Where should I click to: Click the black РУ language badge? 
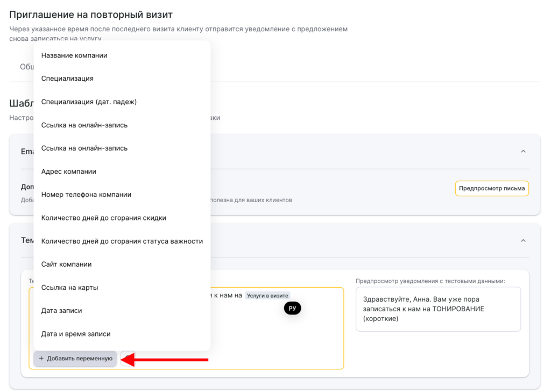coord(292,308)
